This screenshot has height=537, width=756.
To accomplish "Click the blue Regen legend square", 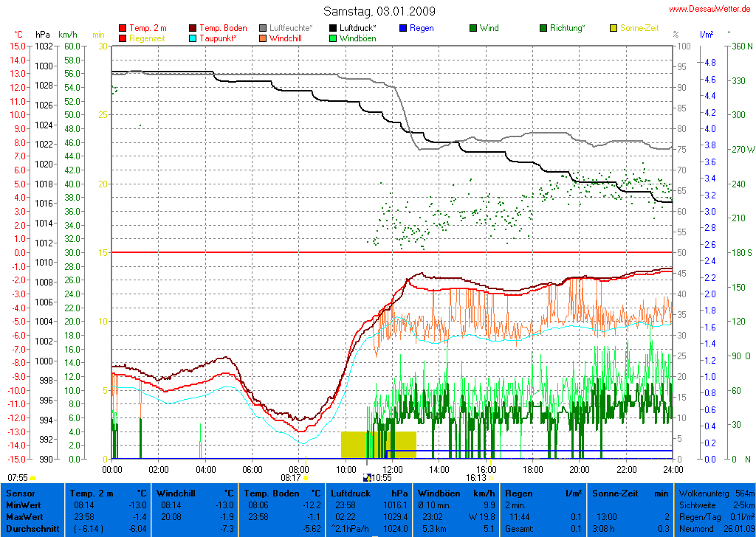I will pos(403,29).
